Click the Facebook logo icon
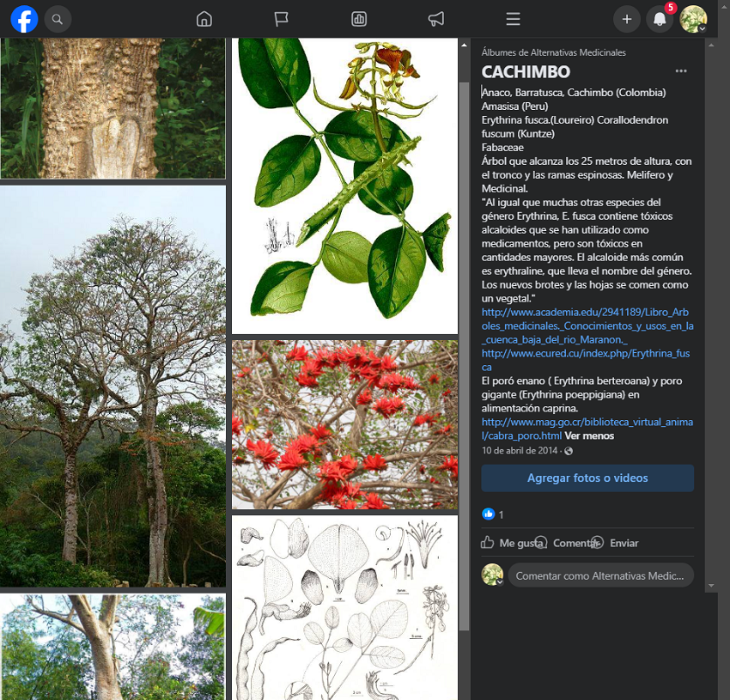 (24, 19)
